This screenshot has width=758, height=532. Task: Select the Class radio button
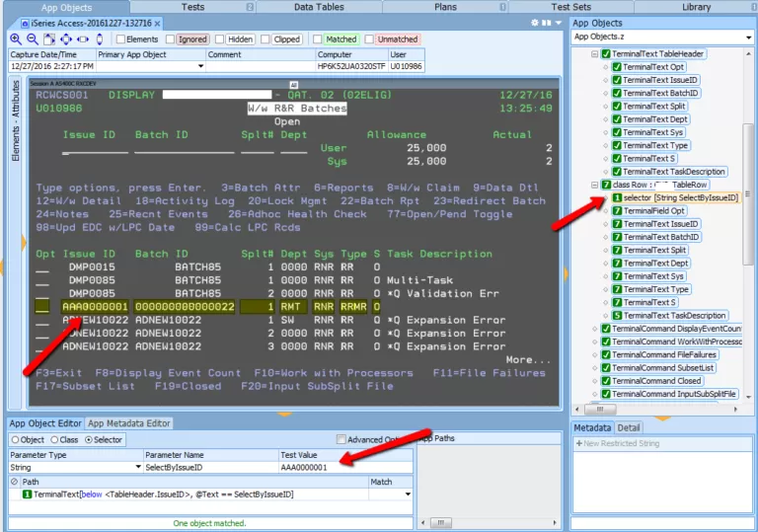(53, 439)
